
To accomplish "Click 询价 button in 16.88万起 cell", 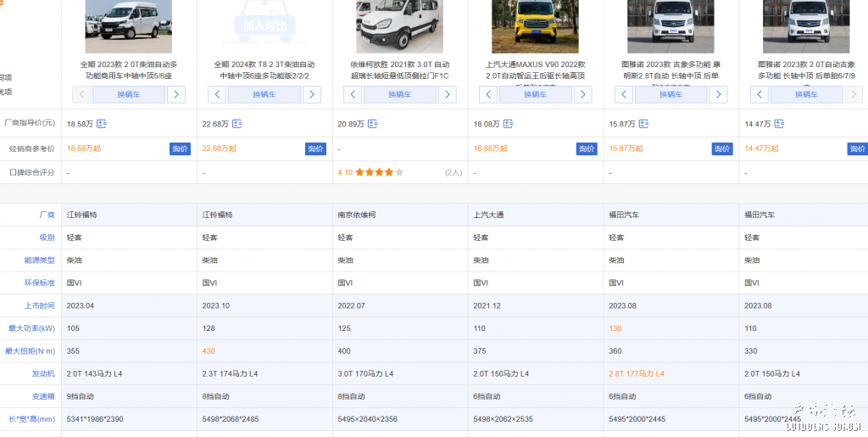I will pyautogui.click(x=587, y=149).
